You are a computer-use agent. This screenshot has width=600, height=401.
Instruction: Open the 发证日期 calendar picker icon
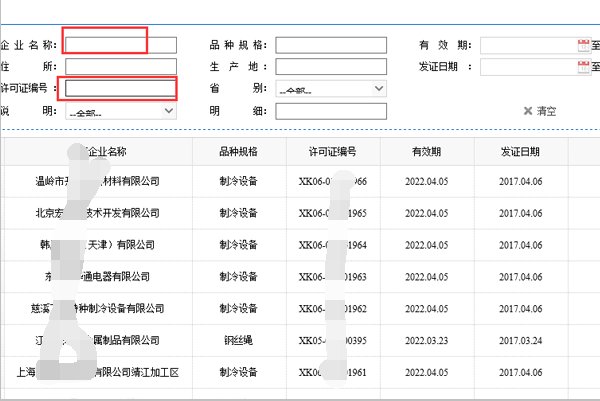pos(584,67)
